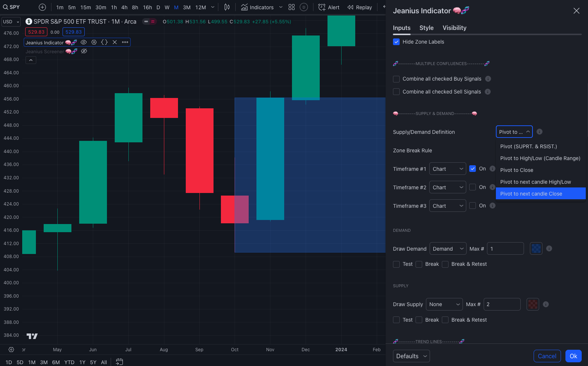The height and width of the screenshot is (366, 588).
Task: Switch to the Style tab
Action: click(x=426, y=28)
